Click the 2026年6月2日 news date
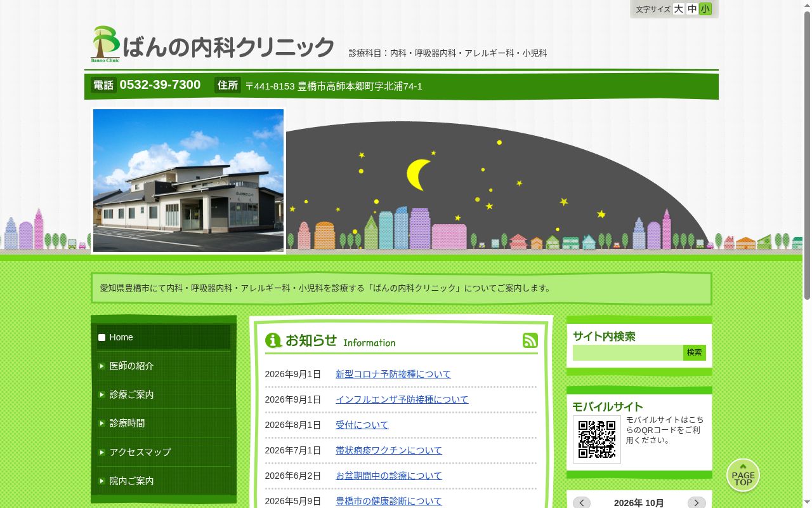Viewport: 812px width, 508px height. click(293, 476)
